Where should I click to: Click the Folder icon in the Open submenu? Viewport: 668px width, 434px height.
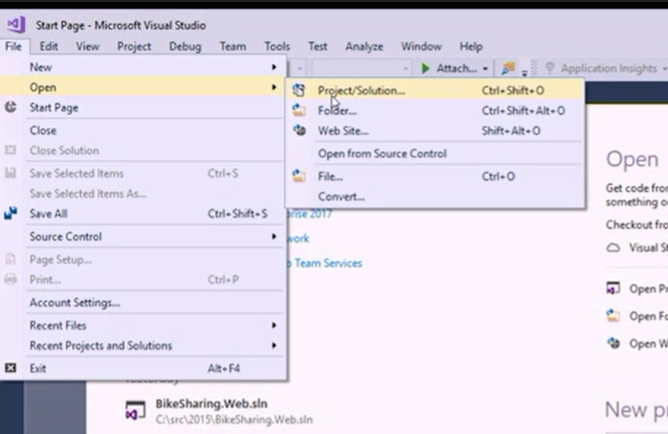coord(298,110)
